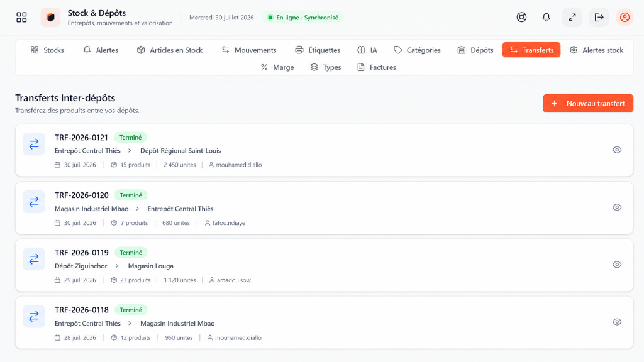Click transfer arrows icon for TRF-2026-0118
Viewport: 644px width, 362px height.
coord(34,317)
